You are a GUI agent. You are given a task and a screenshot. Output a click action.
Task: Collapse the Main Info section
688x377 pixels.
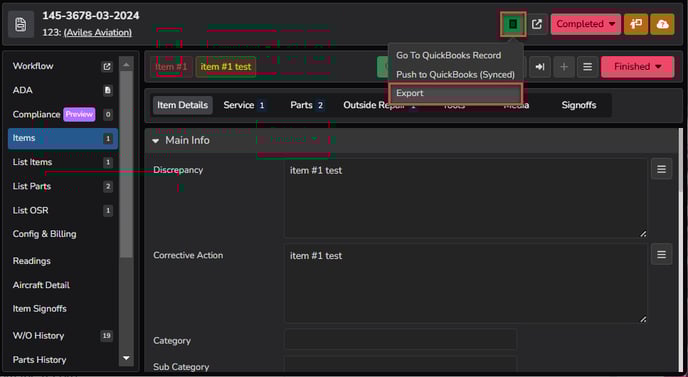click(156, 141)
